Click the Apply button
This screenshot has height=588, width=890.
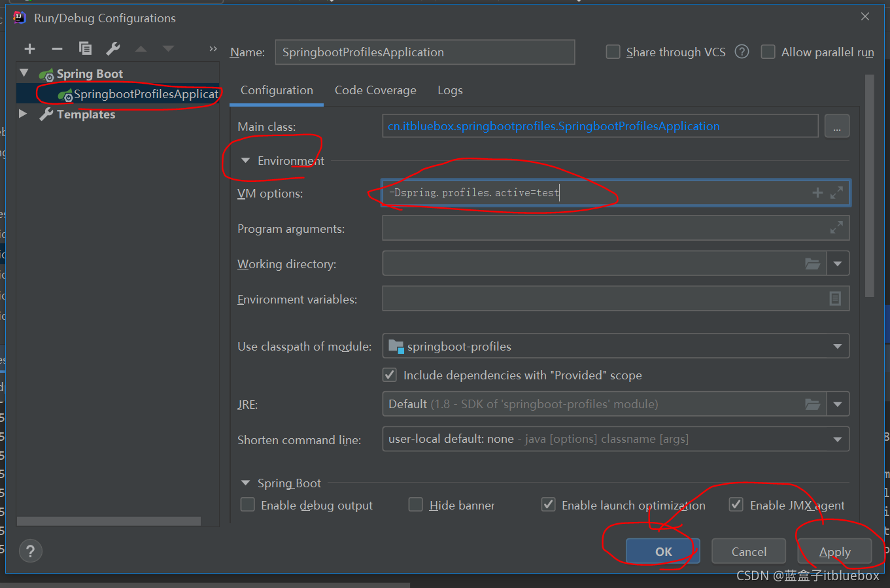[834, 551]
